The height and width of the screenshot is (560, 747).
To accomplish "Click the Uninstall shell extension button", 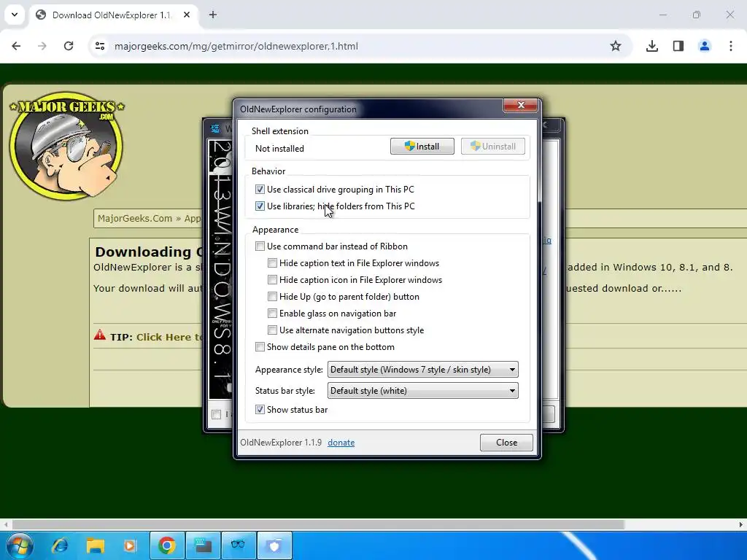I will point(492,146).
